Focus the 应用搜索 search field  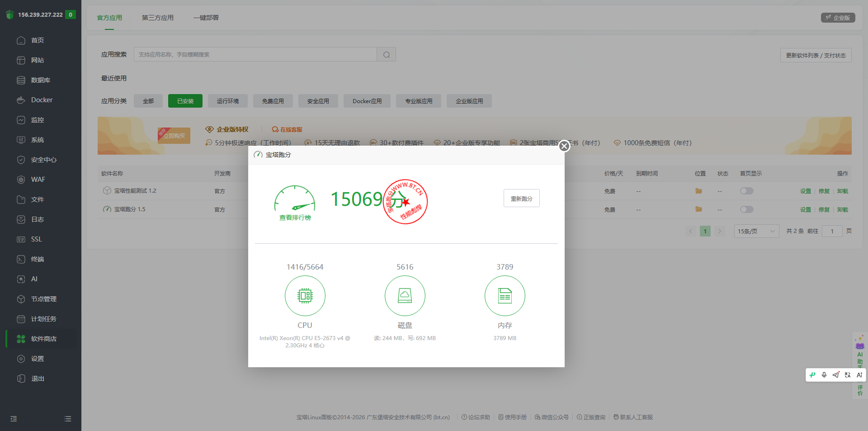(x=255, y=55)
